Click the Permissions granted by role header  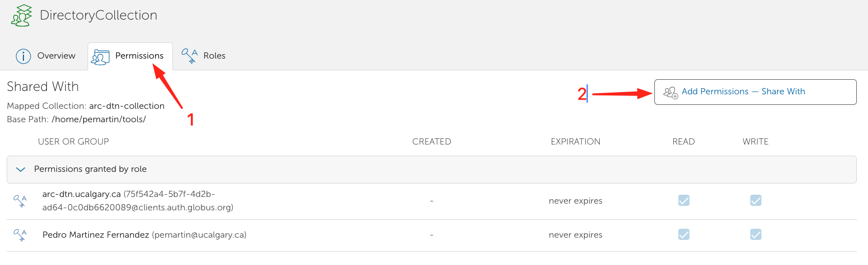point(90,169)
